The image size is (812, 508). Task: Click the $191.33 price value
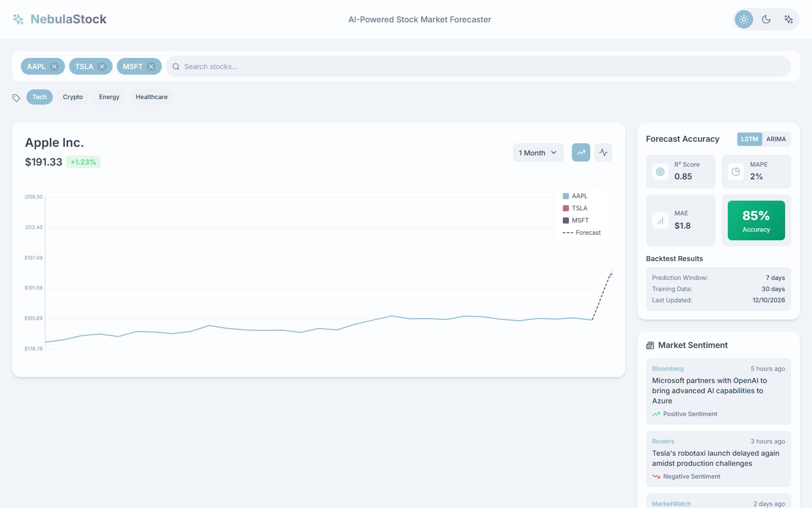[x=44, y=162]
